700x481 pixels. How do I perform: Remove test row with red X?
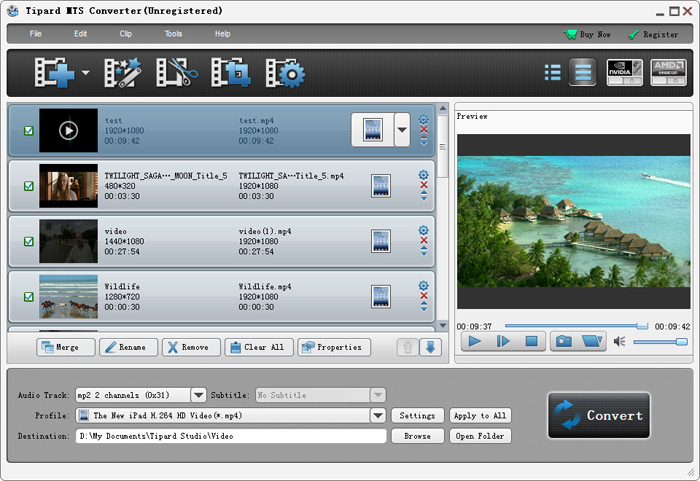click(424, 130)
